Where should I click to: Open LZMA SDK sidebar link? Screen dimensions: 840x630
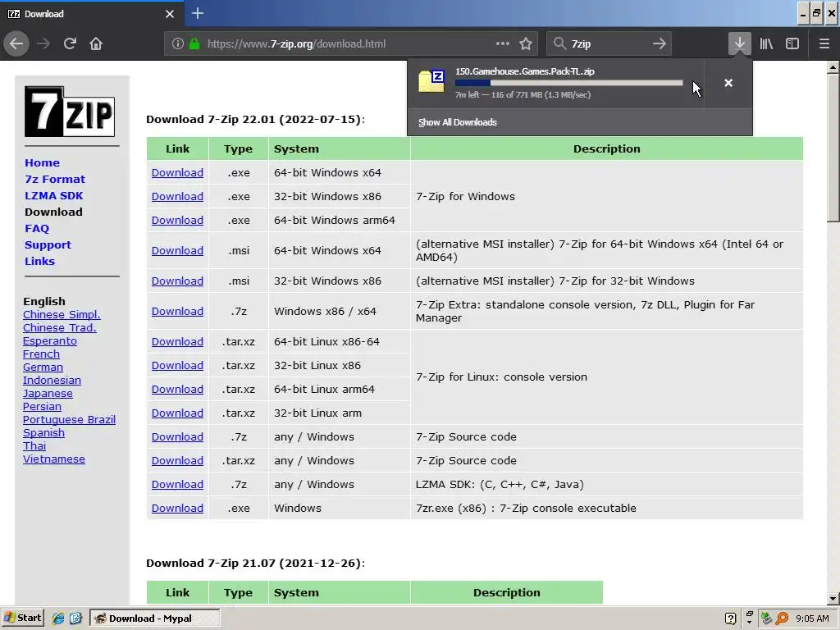(x=53, y=195)
